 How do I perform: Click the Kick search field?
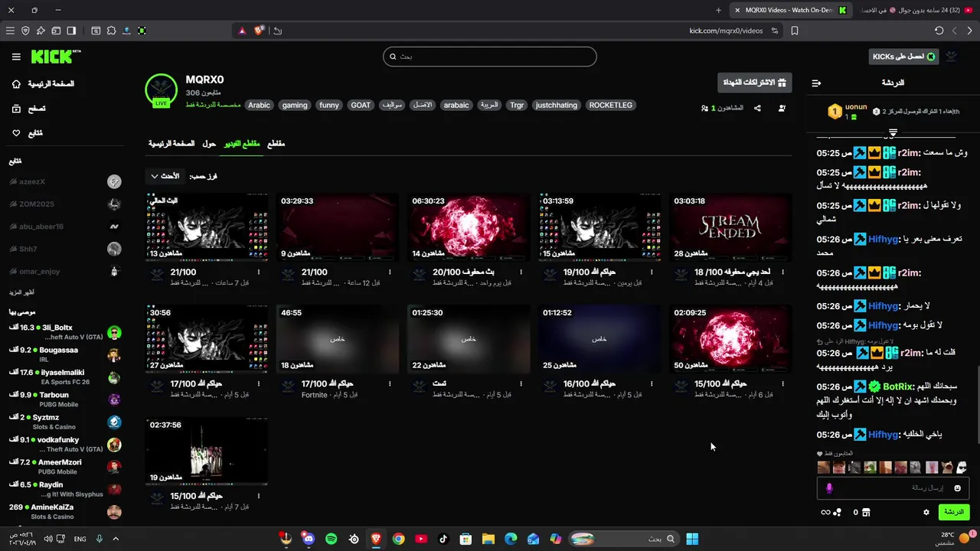(490, 57)
